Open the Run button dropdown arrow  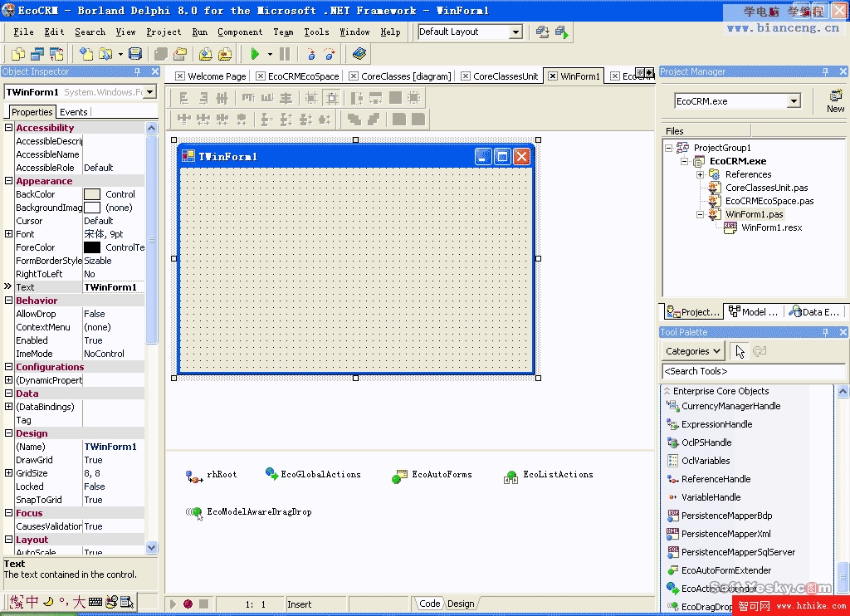tap(270, 54)
